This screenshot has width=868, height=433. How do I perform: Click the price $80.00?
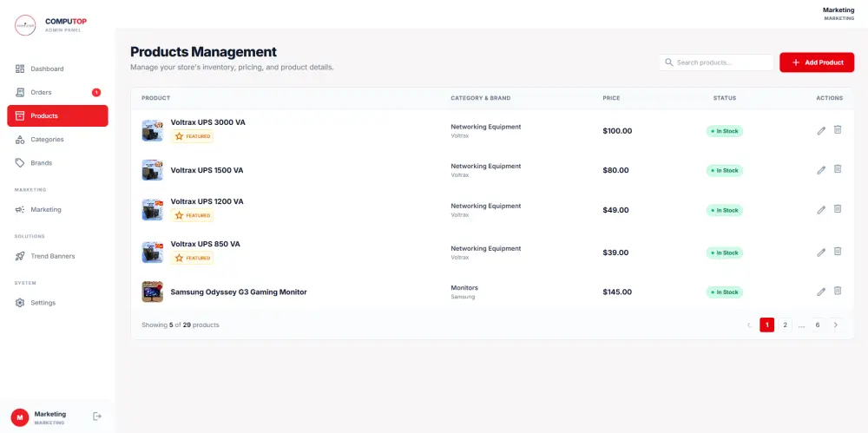[x=615, y=171]
